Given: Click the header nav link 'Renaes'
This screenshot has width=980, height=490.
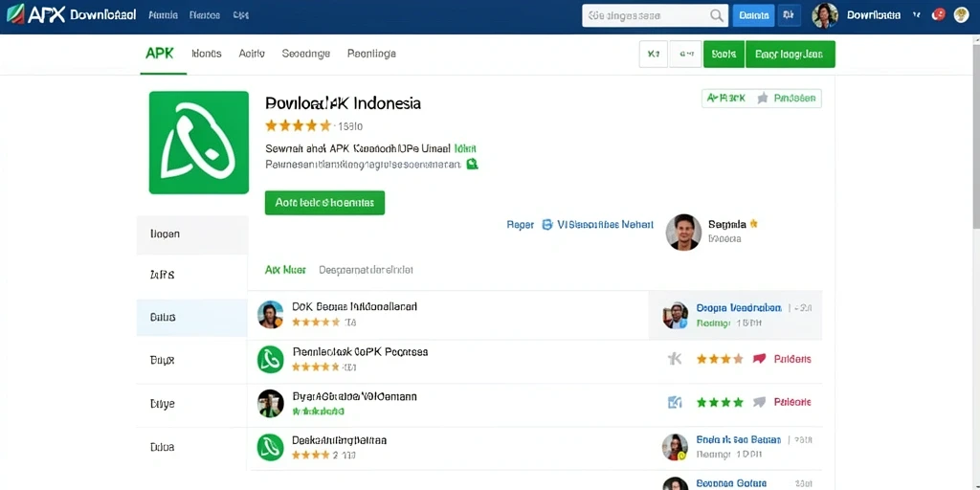Looking at the screenshot, I should 205,15.
